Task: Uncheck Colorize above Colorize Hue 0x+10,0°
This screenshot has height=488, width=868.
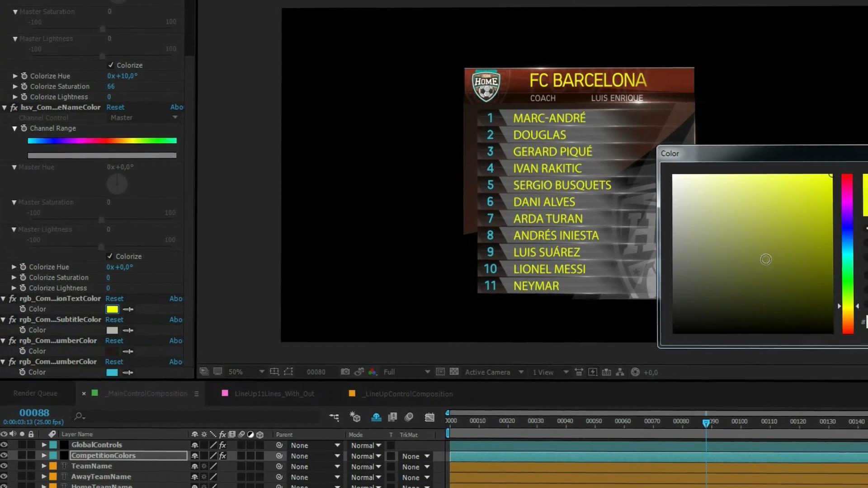Action: pyautogui.click(x=111, y=65)
